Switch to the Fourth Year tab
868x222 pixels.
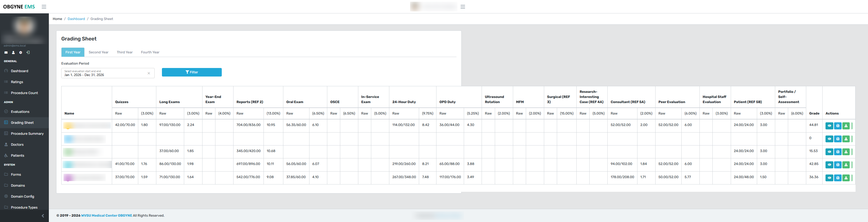[x=150, y=52]
